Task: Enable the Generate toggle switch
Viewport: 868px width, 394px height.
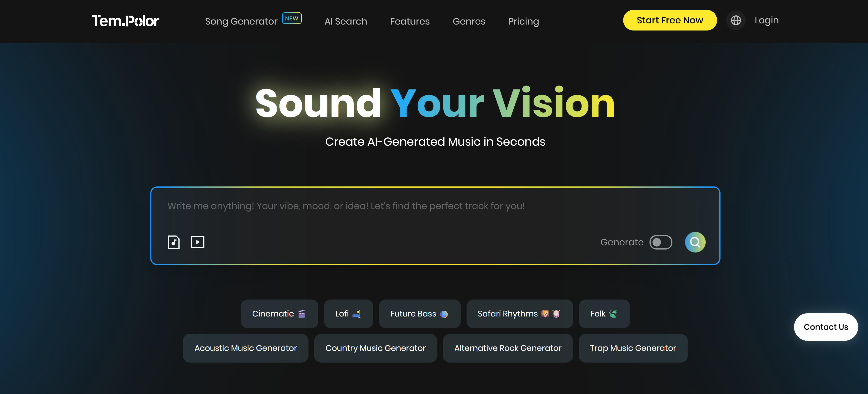Action: [661, 242]
